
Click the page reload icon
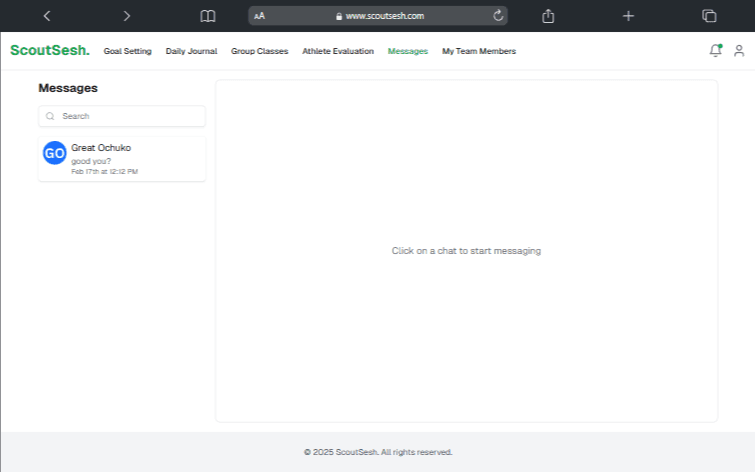coord(498,16)
